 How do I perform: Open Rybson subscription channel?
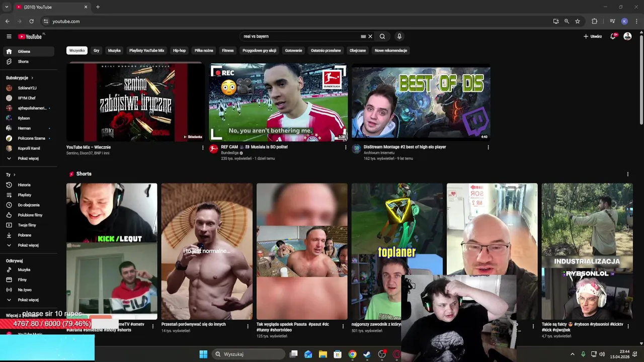point(29,118)
